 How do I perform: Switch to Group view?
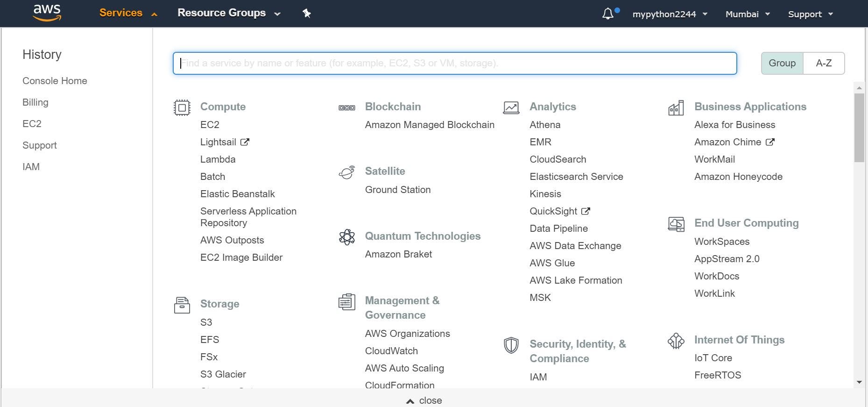tap(782, 63)
